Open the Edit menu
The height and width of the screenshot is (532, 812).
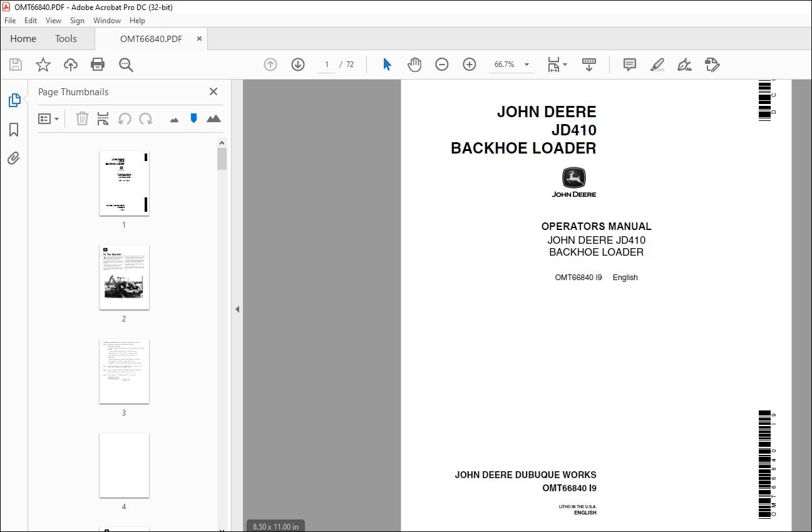tap(31, 21)
